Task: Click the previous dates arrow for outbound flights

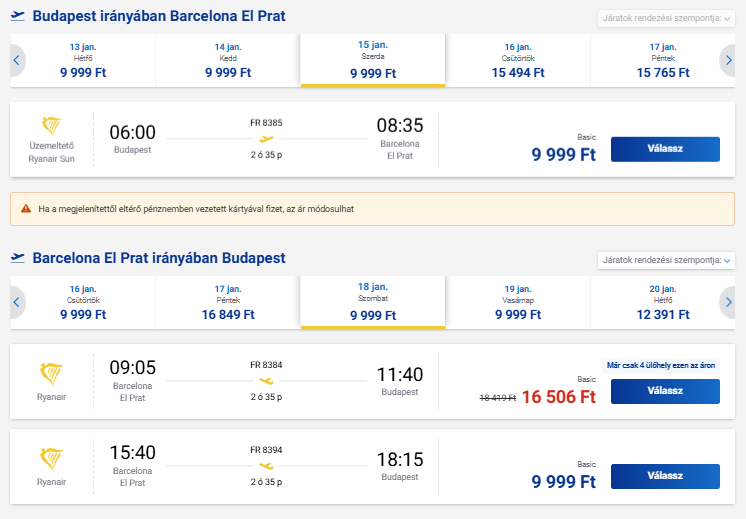Action: coord(17,60)
